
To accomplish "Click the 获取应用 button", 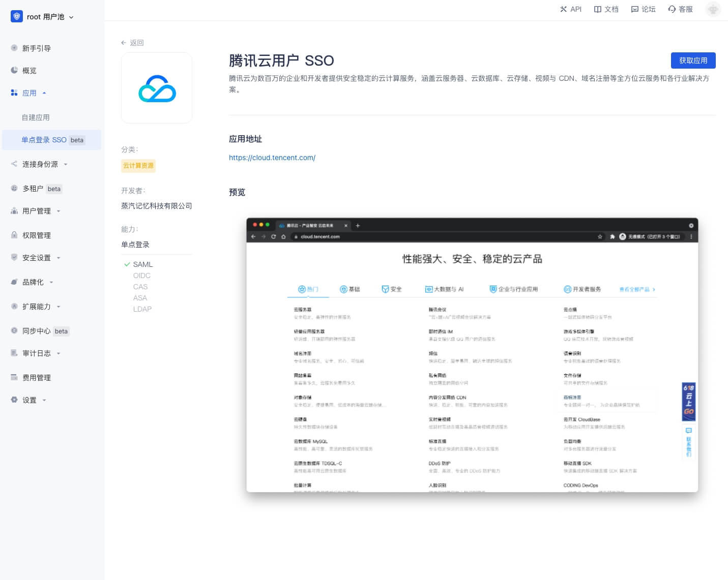I will (x=693, y=60).
